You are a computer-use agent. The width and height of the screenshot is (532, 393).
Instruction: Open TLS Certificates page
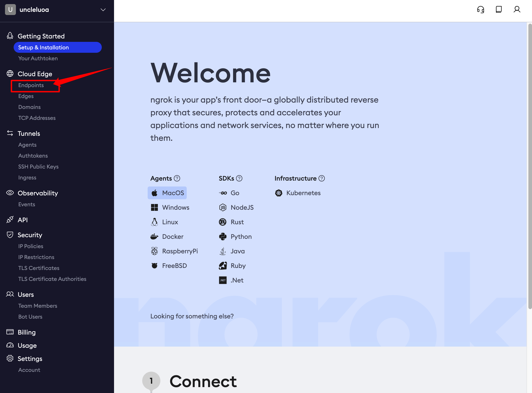click(x=39, y=268)
